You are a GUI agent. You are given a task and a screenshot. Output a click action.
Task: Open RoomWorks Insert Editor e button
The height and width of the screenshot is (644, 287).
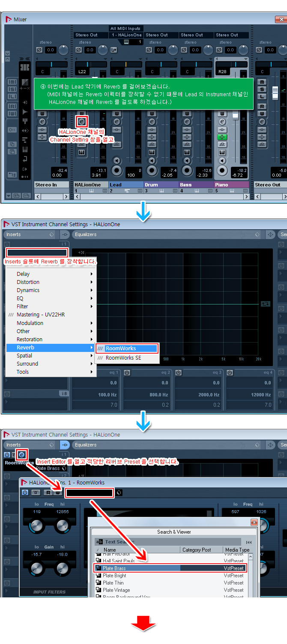(21, 455)
